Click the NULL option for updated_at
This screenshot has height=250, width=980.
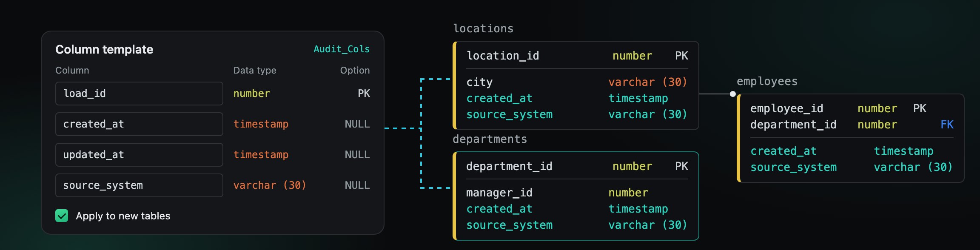coord(357,155)
